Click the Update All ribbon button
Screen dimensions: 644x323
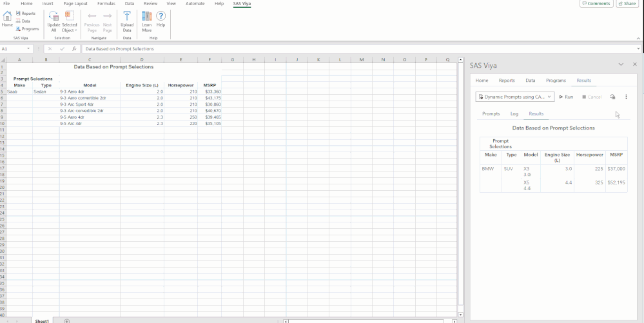(54, 21)
